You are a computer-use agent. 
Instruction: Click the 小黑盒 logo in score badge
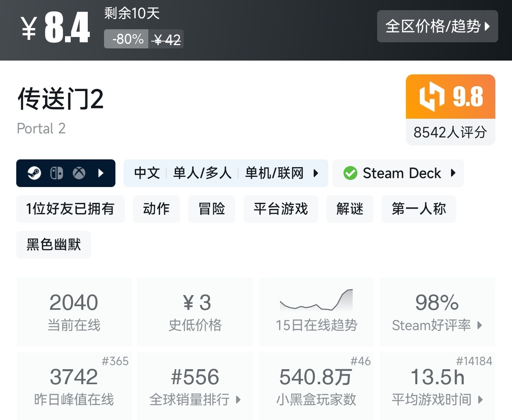(x=432, y=97)
